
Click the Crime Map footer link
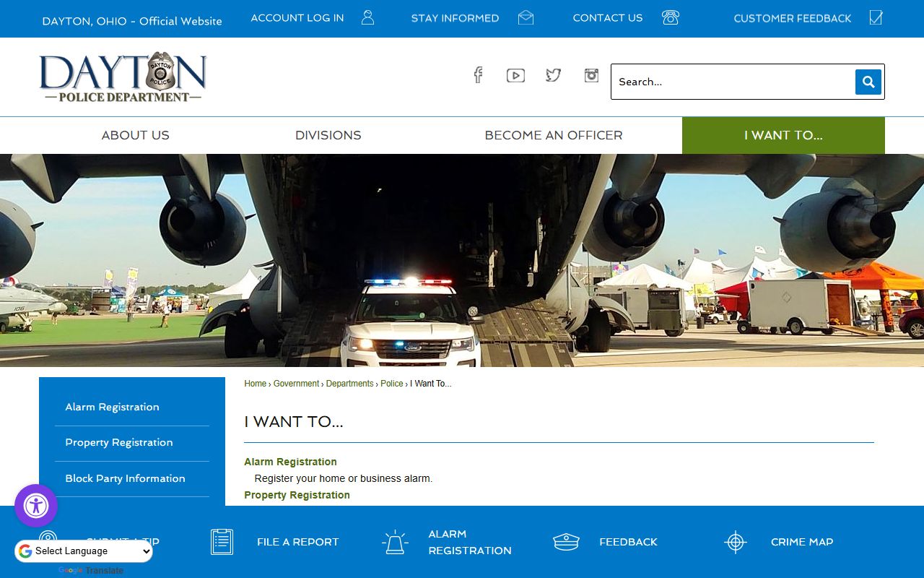[802, 542]
